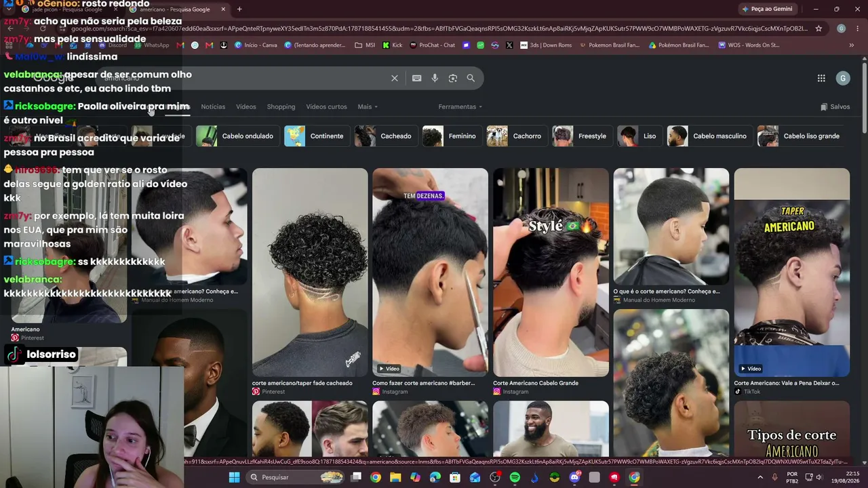The width and height of the screenshot is (868, 488).
Task: Open the Windows Start menu
Action: 234,477
